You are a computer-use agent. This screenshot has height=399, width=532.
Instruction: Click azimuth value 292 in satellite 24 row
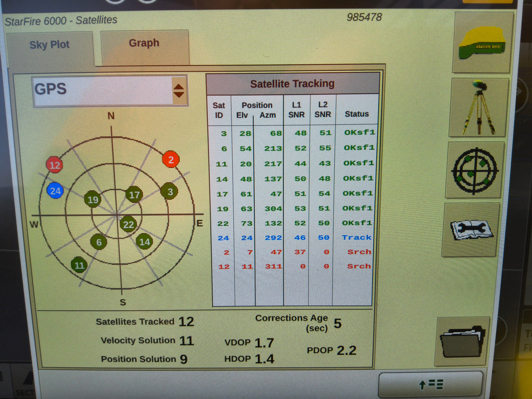tap(274, 238)
